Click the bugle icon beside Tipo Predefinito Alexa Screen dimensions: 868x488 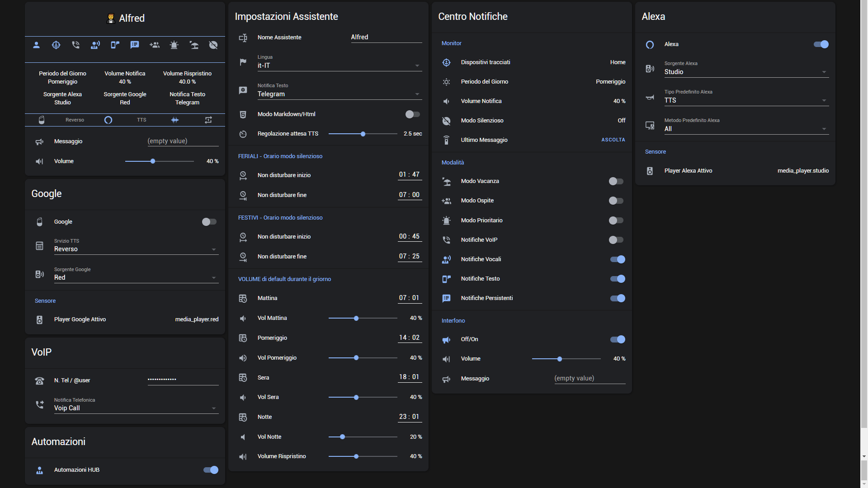point(650,97)
